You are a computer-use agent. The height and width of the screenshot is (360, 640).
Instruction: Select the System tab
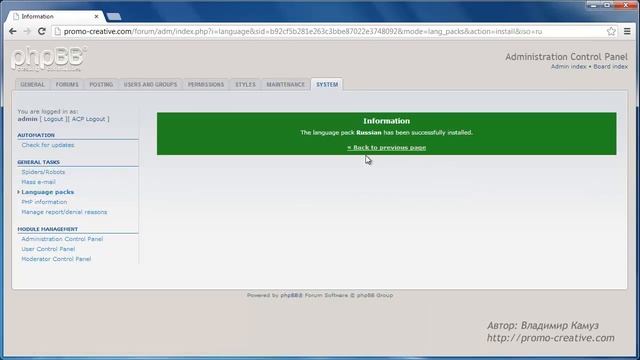pyautogui.click(x=327, y=84)
